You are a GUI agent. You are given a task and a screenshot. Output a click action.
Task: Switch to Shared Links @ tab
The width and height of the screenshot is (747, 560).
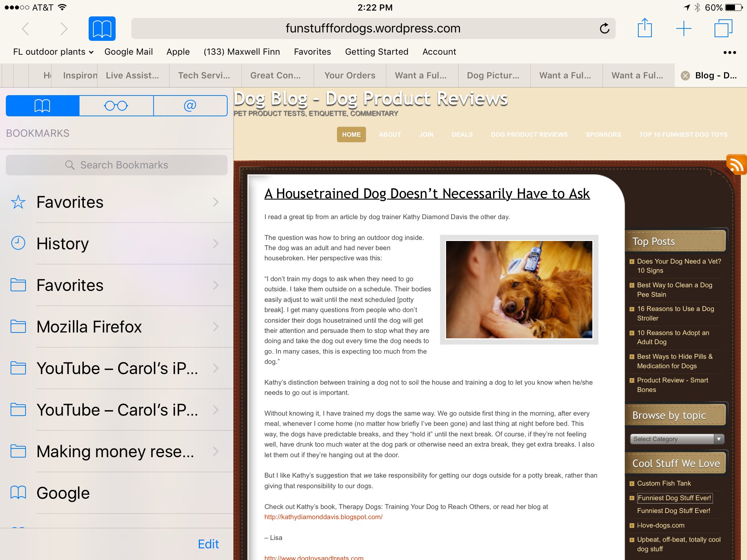point(190,106)
